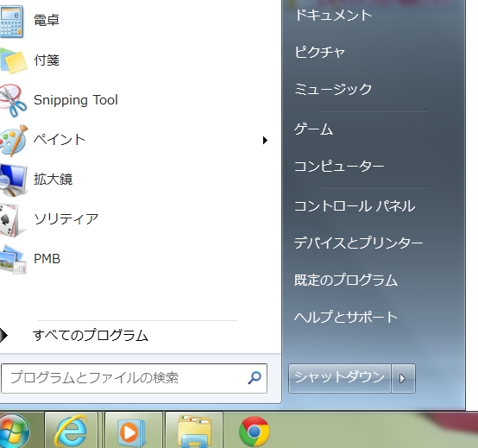
Task: Launch ペイント palette icon
Action: pos(14,141)
